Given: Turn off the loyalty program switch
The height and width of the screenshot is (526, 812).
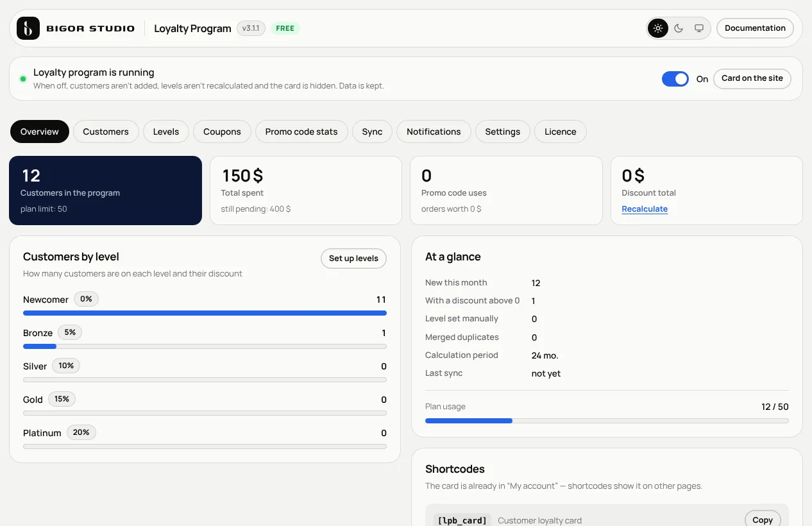Looking at the screenshot, I should (x=675, y=79).
